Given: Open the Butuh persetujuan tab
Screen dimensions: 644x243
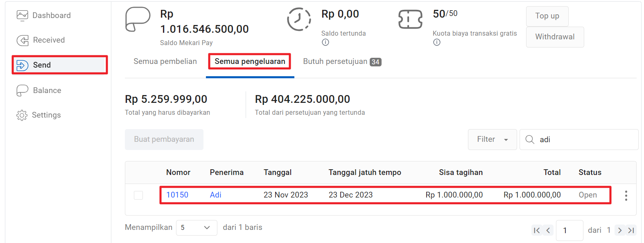Looking at the screenshot, I should point(342,61).
